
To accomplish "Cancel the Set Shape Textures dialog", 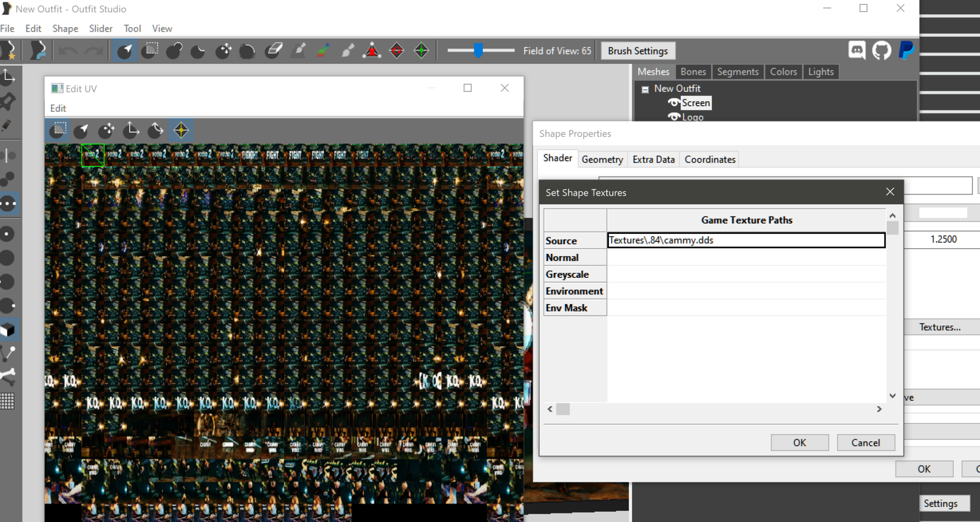I will pos(866,442).
